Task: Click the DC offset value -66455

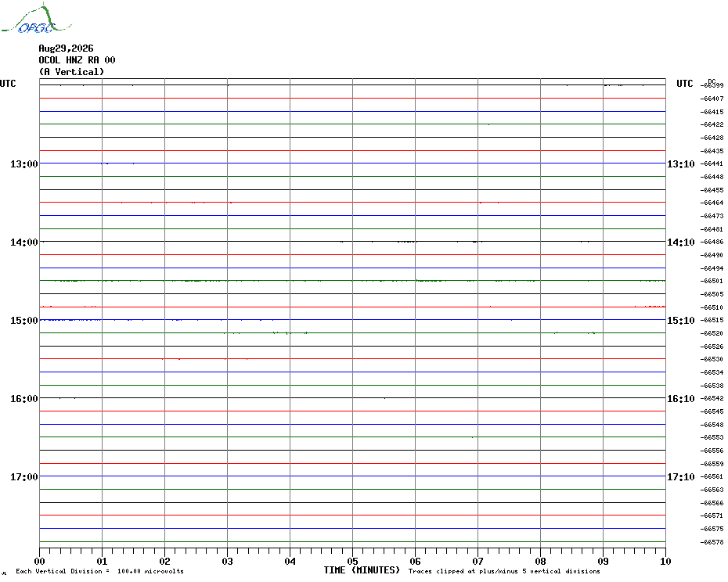Action: [712, 190]
